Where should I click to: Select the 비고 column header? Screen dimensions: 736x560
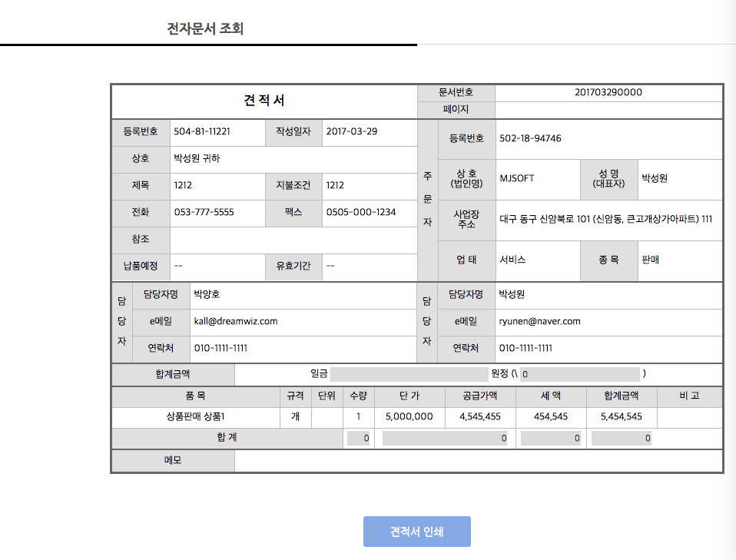[690, 396]
